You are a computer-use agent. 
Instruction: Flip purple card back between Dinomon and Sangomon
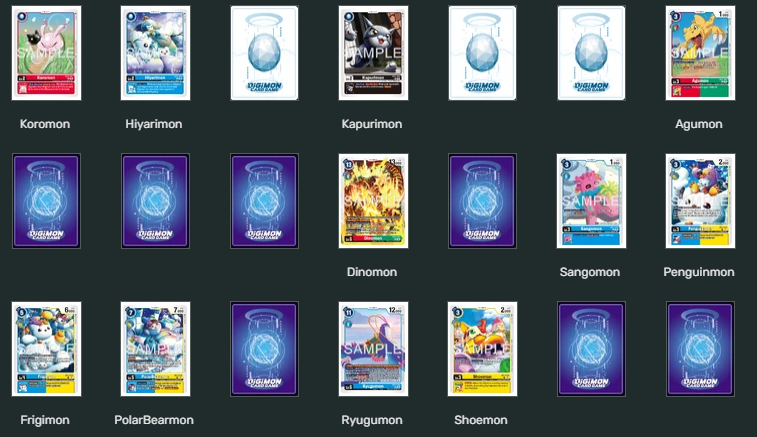(482, 201)
